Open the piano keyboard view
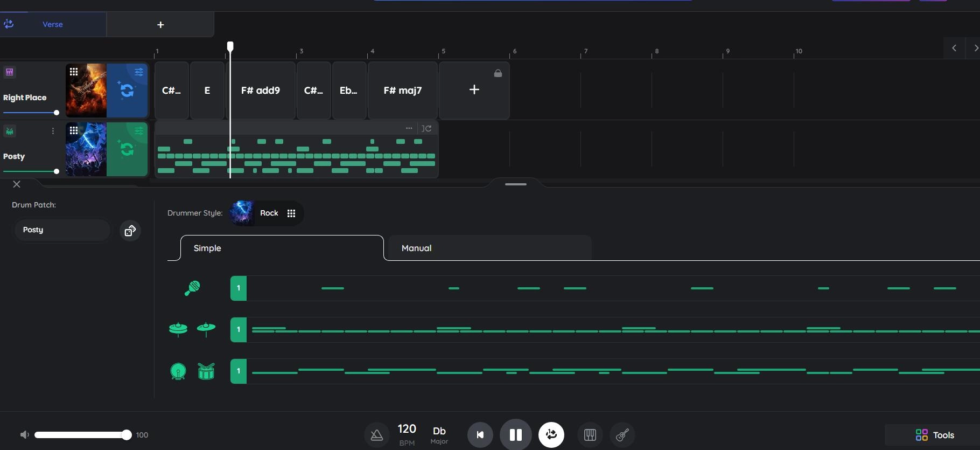This screenshot has width=980, height=450. point(590,435)
